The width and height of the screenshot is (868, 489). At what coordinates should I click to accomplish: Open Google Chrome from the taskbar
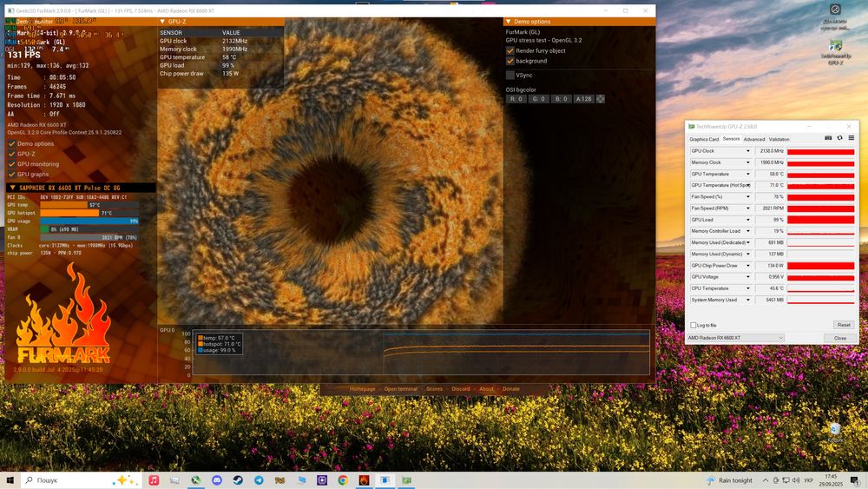[x=343, y=480]
